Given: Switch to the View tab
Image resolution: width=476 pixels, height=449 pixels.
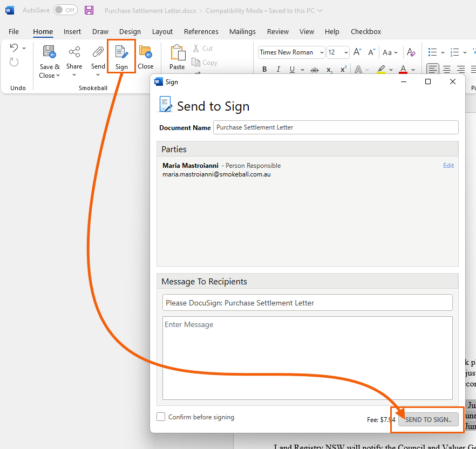Looking at the screenshot, I should tap(307, 32).
